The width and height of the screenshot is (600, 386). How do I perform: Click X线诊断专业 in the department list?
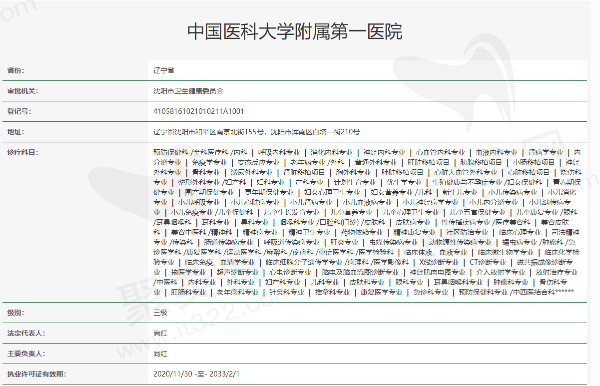(x=439, y=262)
